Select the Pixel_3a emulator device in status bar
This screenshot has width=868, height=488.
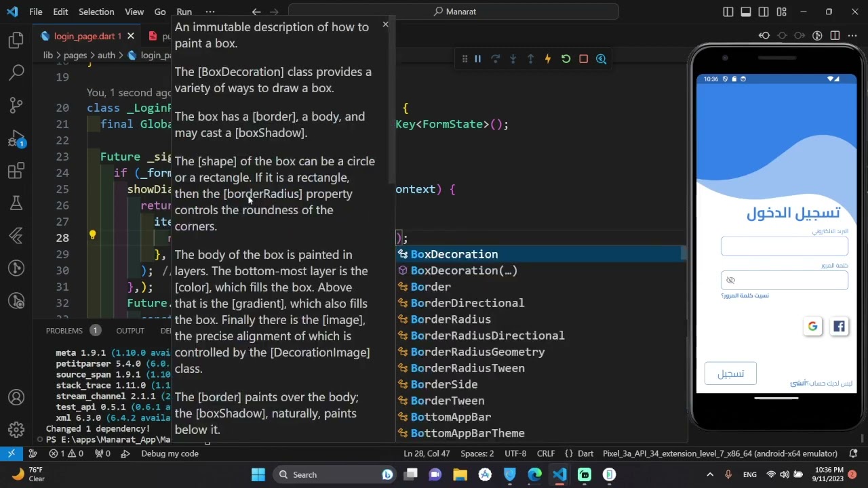click(x=720, y=453)
